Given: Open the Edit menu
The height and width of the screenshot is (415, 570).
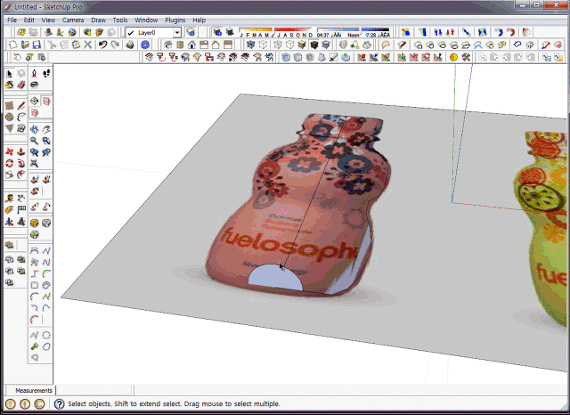Looking at the screenshot, I should 29,20.
